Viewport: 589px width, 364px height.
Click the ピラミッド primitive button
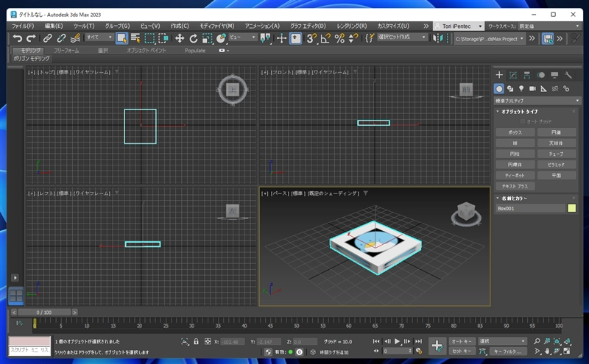coord(557,165)
